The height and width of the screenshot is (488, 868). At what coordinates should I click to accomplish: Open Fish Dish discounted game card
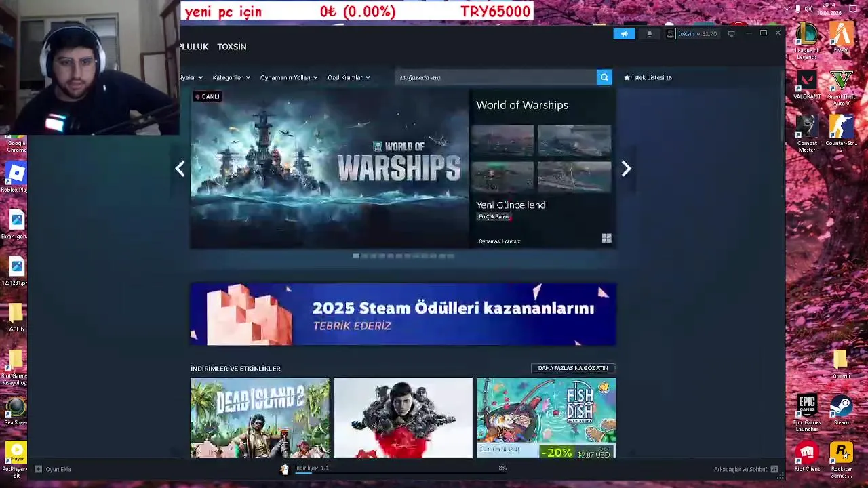547,418
